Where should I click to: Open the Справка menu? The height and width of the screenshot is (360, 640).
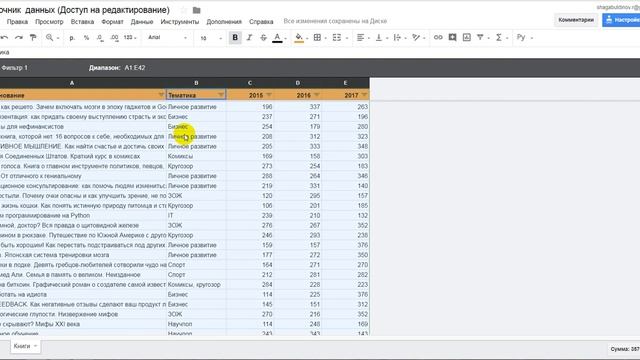pyautogui.click(x=261, y=22)
